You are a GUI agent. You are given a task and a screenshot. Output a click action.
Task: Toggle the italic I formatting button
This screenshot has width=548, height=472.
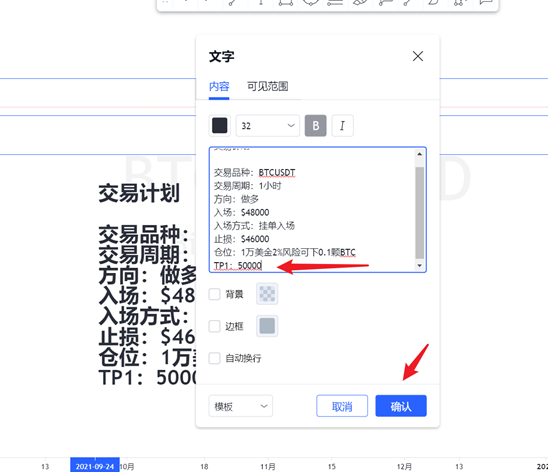342,125
